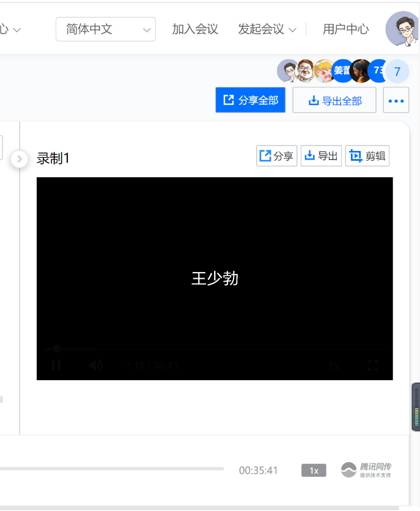The image size is (420, 511).
Task: Toggle the bottom bar 1x playback speed
Action: [x=314, y=470]
